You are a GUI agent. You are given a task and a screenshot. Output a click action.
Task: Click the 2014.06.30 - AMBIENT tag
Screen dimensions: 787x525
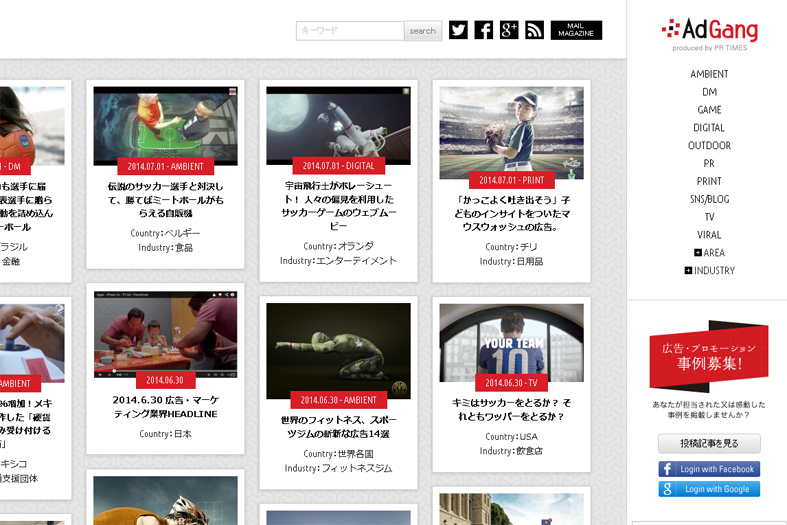(x=339, y=400)
